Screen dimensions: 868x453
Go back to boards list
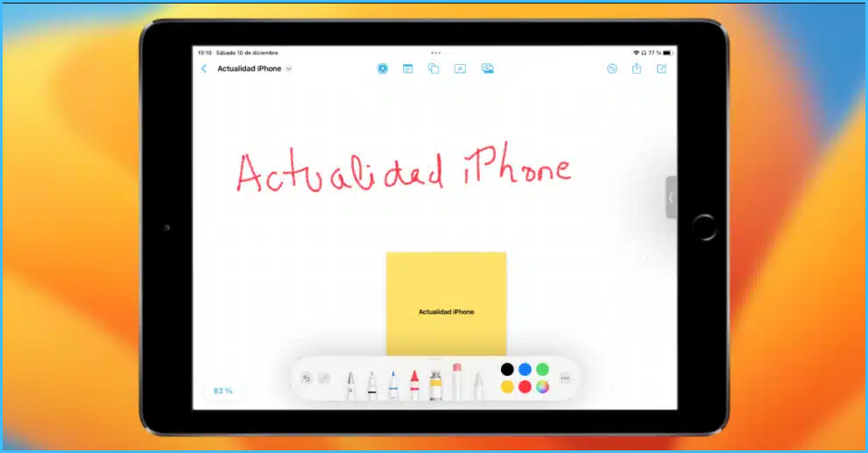[x=204, y=68]
